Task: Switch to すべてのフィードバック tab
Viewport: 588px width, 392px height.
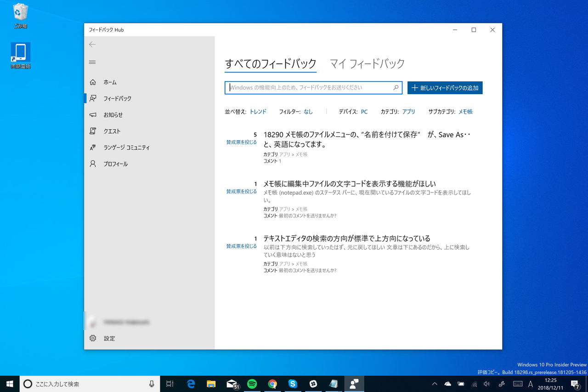Action: [271, 64]
